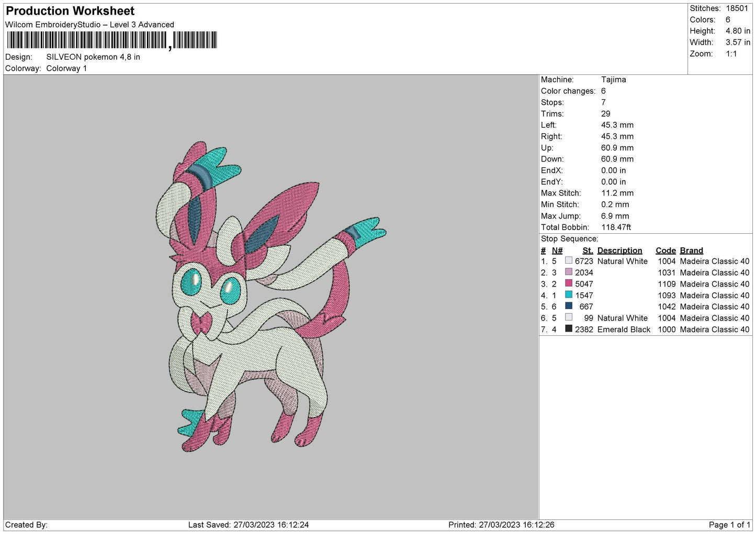Click the Up value '60.9 mm'
This screenshot has width=756, height=534.
click(x=617, y=148)
